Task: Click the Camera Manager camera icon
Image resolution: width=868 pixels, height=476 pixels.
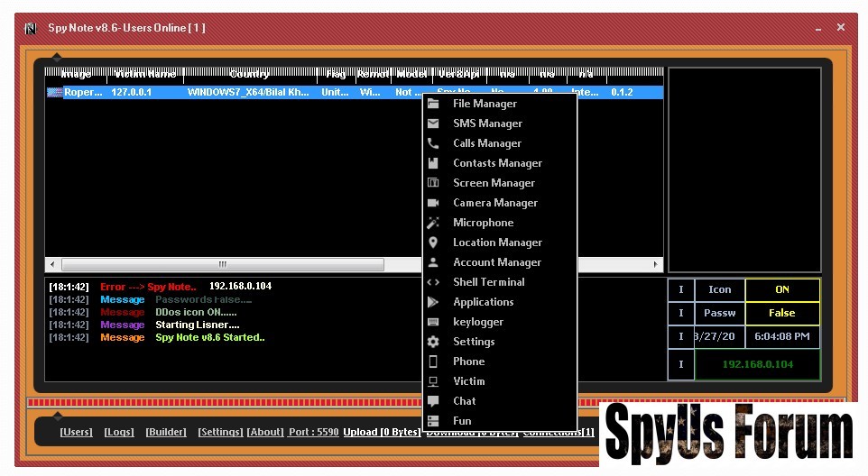Action: pyautogui.click(x=433, y=203)
